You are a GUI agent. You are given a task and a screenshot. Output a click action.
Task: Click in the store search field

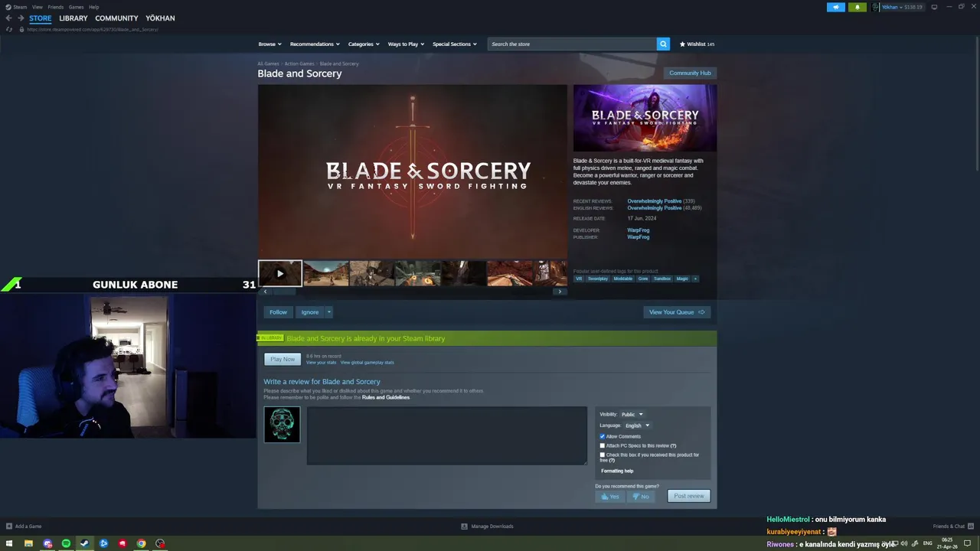pos(572,44)
